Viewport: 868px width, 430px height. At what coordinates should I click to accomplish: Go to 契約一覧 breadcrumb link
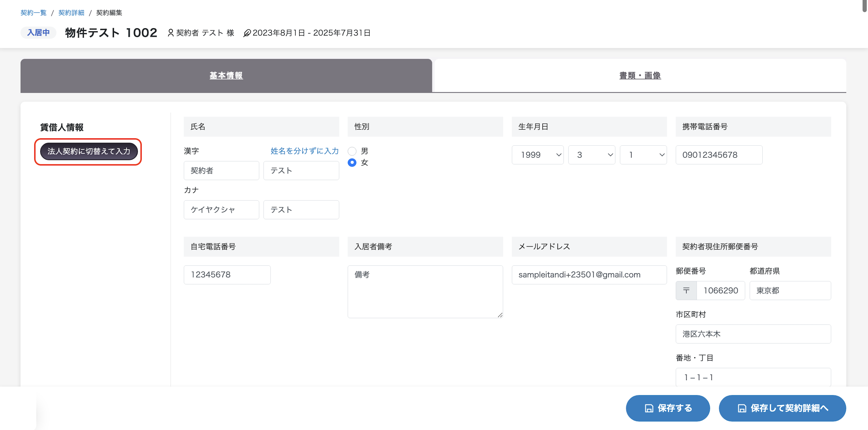[x=33, y=13]
